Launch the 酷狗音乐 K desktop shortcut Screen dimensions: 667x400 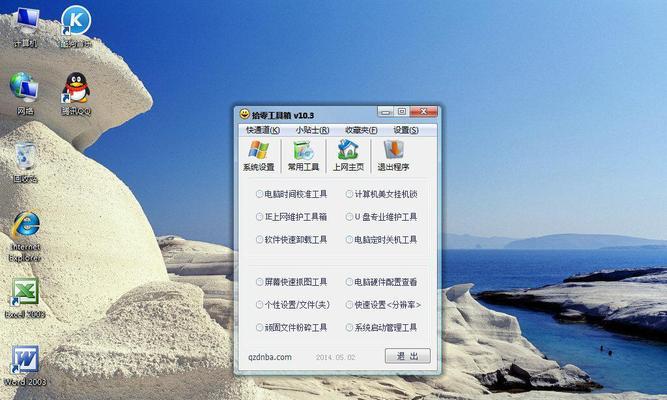pos(76,26)
